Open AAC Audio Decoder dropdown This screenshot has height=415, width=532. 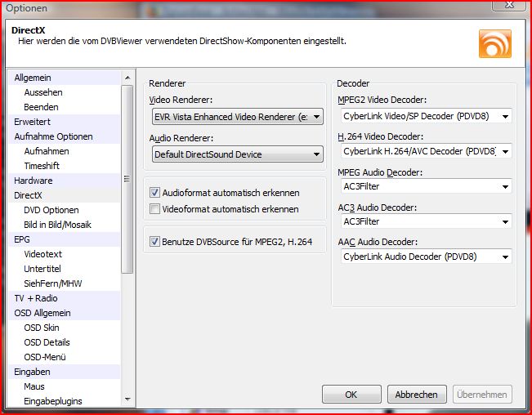click(x=426, y=257)
